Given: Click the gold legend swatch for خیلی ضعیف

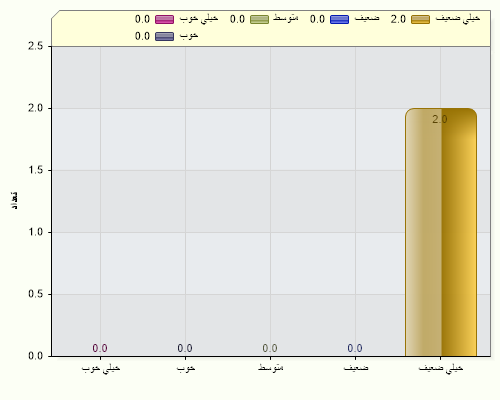Looking at the screenshot, I should pos(420,19).
